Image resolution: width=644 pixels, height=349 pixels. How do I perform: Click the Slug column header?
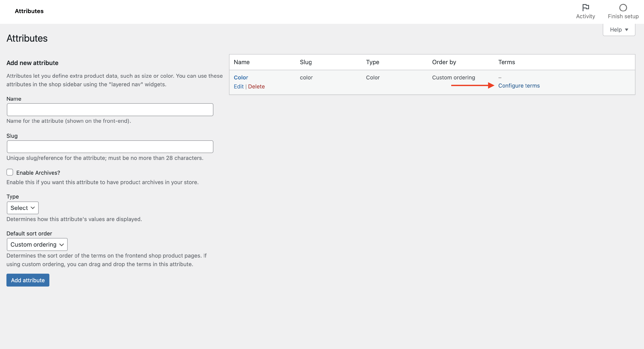coord(306,62)
